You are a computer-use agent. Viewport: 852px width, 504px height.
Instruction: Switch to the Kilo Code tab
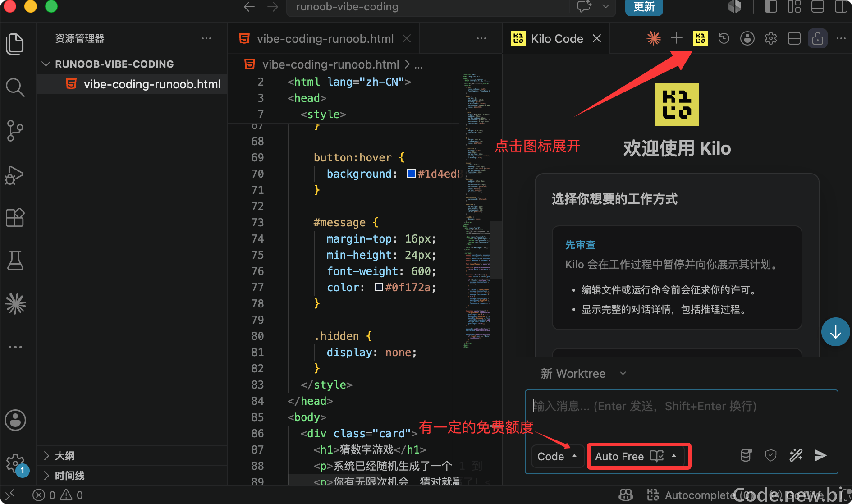tap(556, 39)
